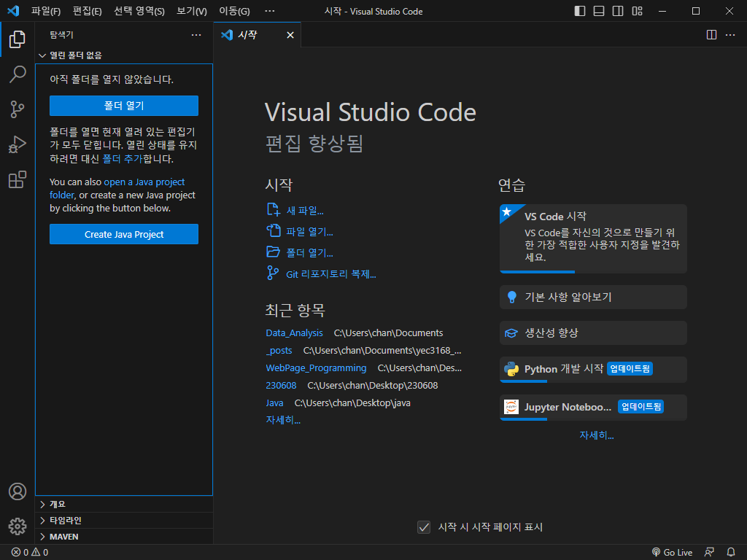The width and height of the screenshot is (747, 560).
Task: Open Run and Debug view icon
Action: (x=18, y=144)
